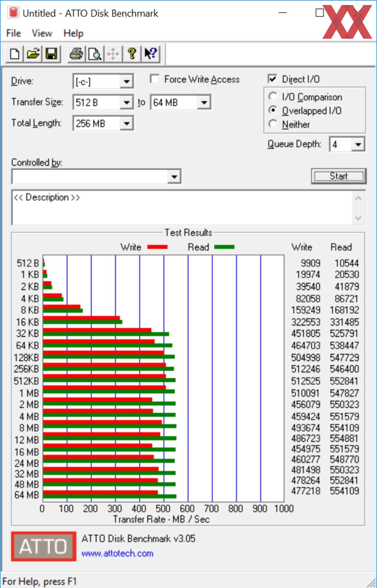Image resolution: width=377 pixels, height=588 pixels.
Task: Click inside the Description text field
Action: 182,207
